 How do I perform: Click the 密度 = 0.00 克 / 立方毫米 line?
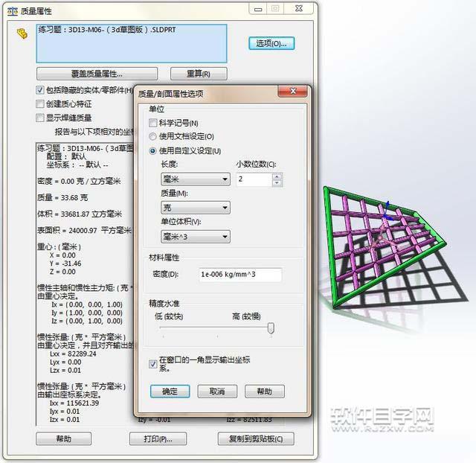click(x=79, y=182)
